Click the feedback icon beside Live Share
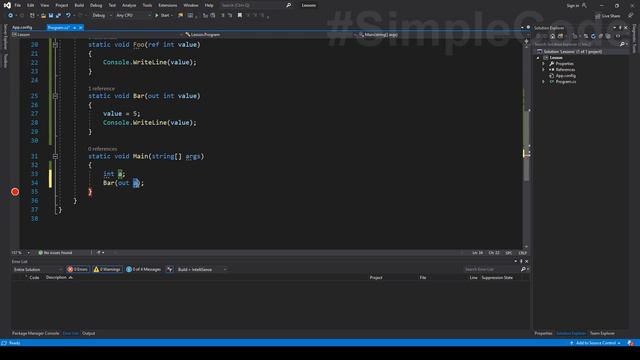 click(x=630, y=16)
